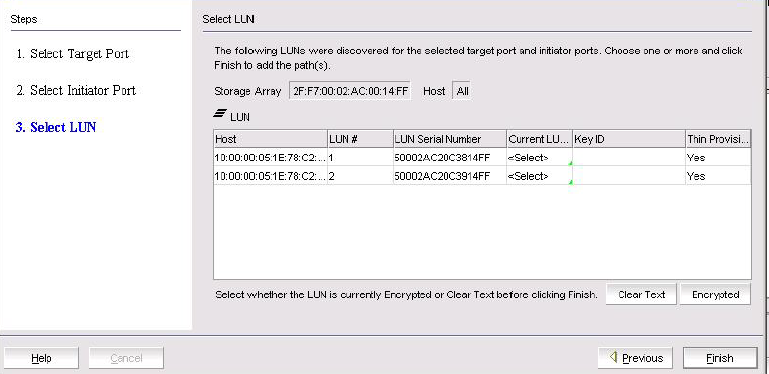Open Help for this wizard
769x374 pixels.
point(41,358)
